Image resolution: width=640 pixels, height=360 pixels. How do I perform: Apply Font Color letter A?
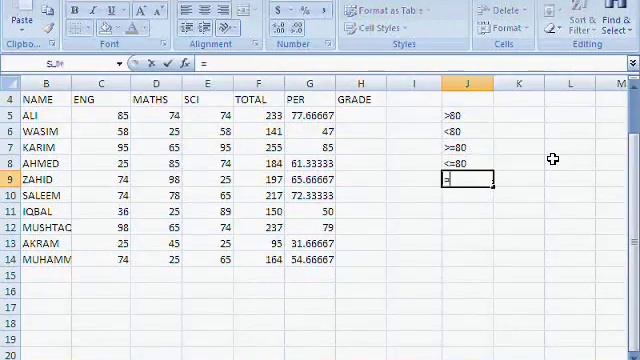[x=132, y=28]
